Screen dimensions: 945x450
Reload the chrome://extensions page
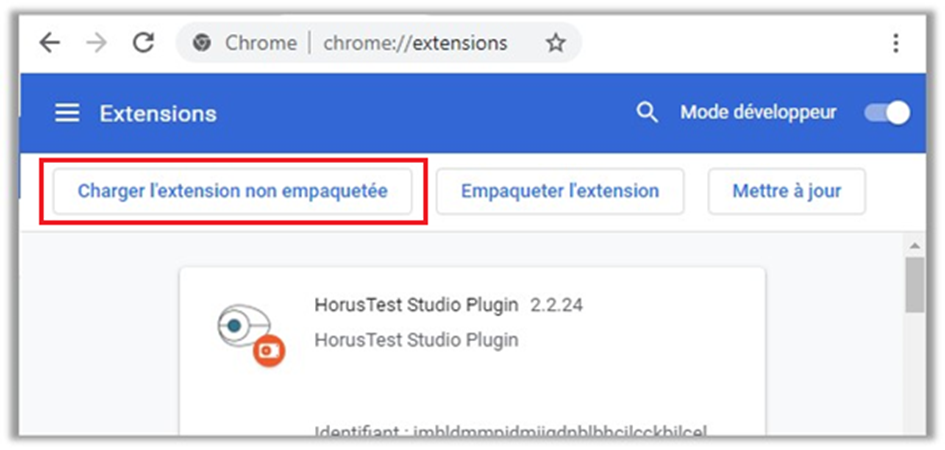pyautogui.click(x=144, y=43)
